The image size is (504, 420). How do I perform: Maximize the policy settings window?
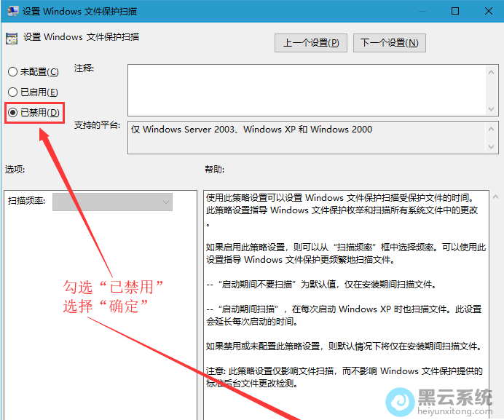click(455, 12)
